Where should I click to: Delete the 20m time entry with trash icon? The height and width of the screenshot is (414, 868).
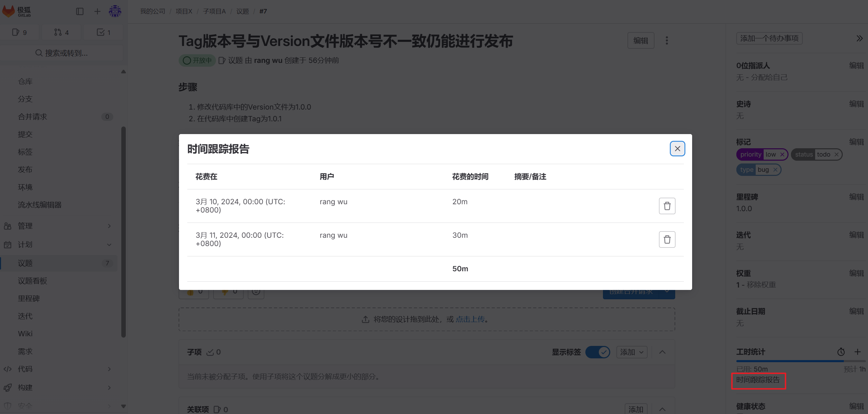click(667, 206)
